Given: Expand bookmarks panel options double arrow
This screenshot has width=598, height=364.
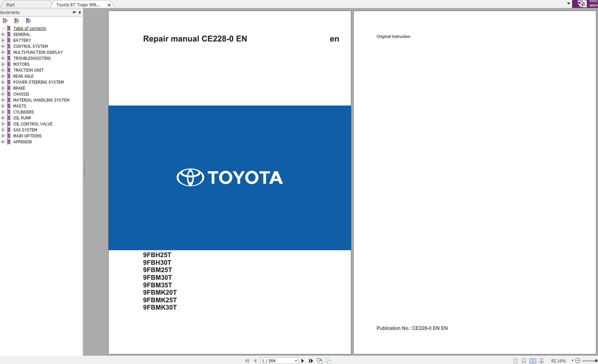Looking at the screenshot, I should 74,12.
